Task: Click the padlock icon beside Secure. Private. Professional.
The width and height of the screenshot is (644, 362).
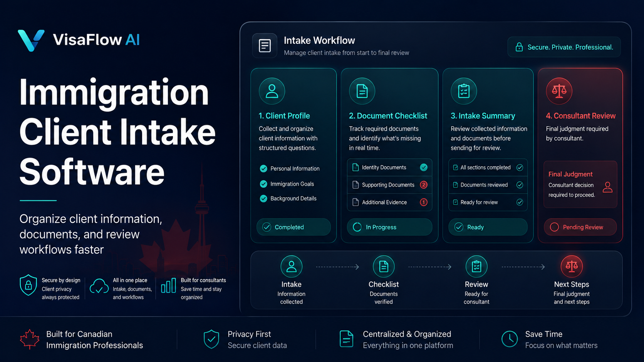Action: click(519, 47)
